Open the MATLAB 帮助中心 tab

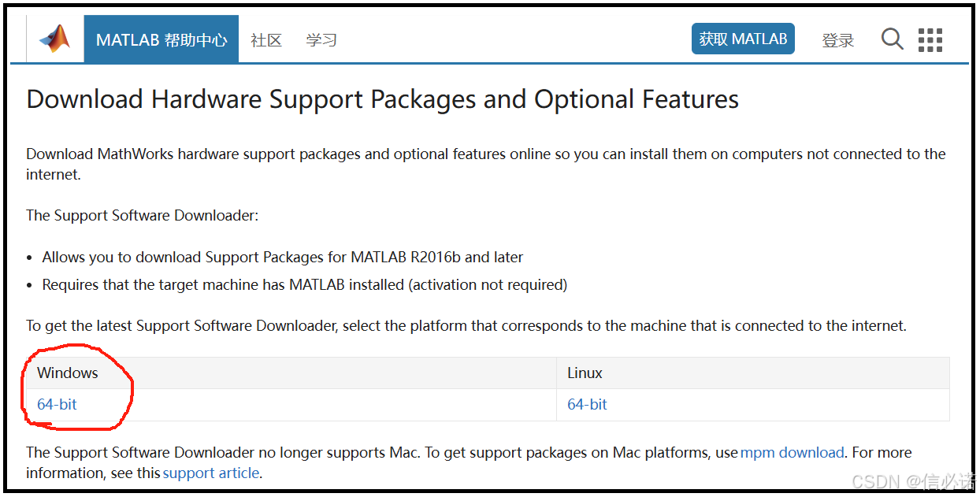pos(161,39)
